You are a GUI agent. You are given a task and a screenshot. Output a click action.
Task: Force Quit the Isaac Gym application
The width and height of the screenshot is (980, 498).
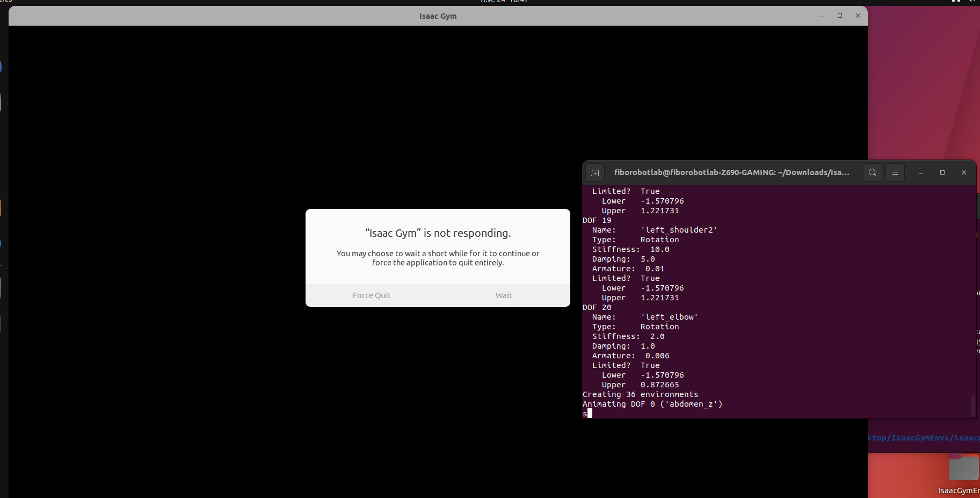(371, 295)
